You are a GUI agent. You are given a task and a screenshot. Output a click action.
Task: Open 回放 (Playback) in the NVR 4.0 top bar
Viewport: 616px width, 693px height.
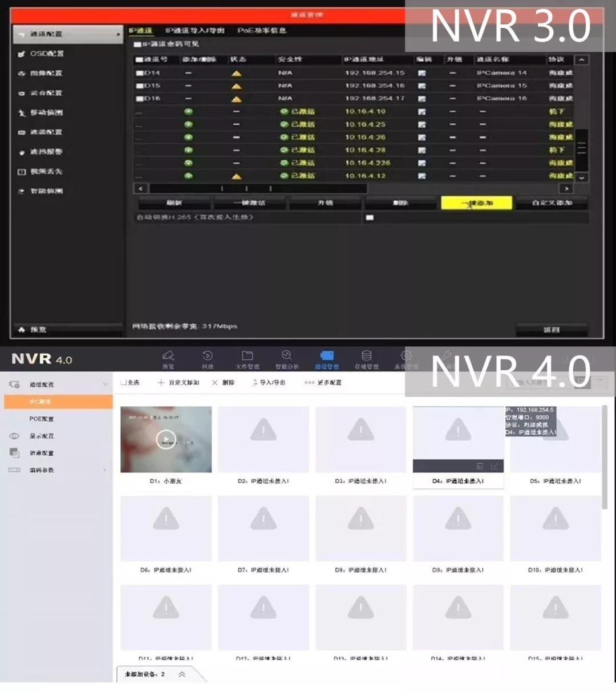pos(208,360)
